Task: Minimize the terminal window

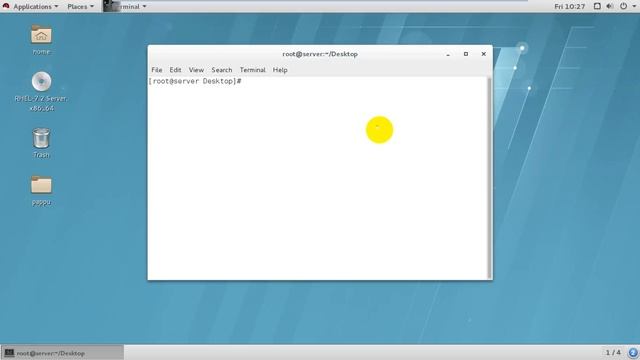Action: click(448, 54)
